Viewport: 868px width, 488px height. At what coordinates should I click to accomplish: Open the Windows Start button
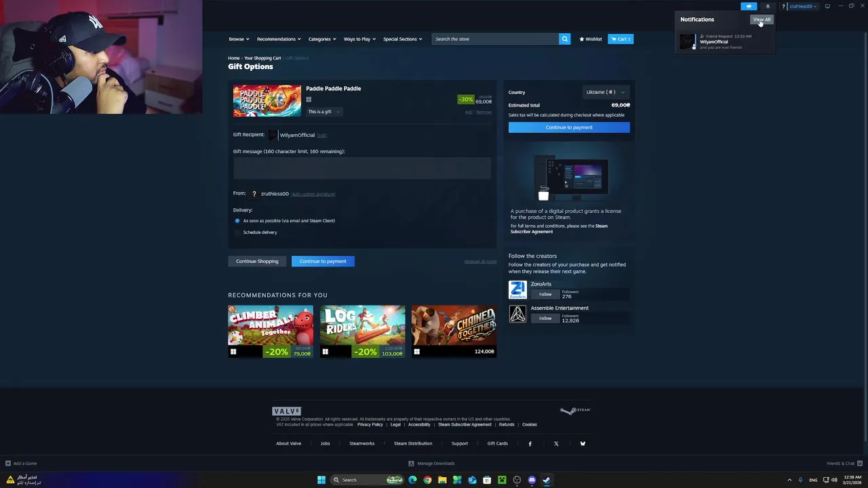click(321, 480)
